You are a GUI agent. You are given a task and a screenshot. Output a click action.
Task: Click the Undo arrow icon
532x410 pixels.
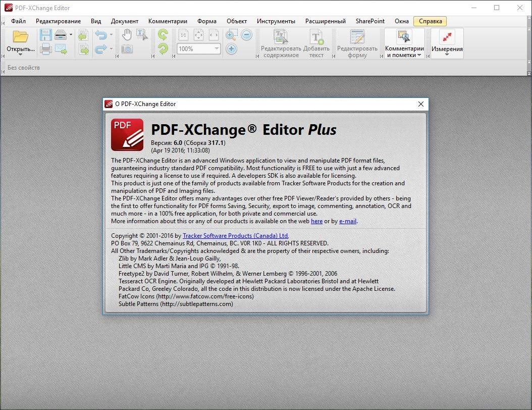pos(101,35)
